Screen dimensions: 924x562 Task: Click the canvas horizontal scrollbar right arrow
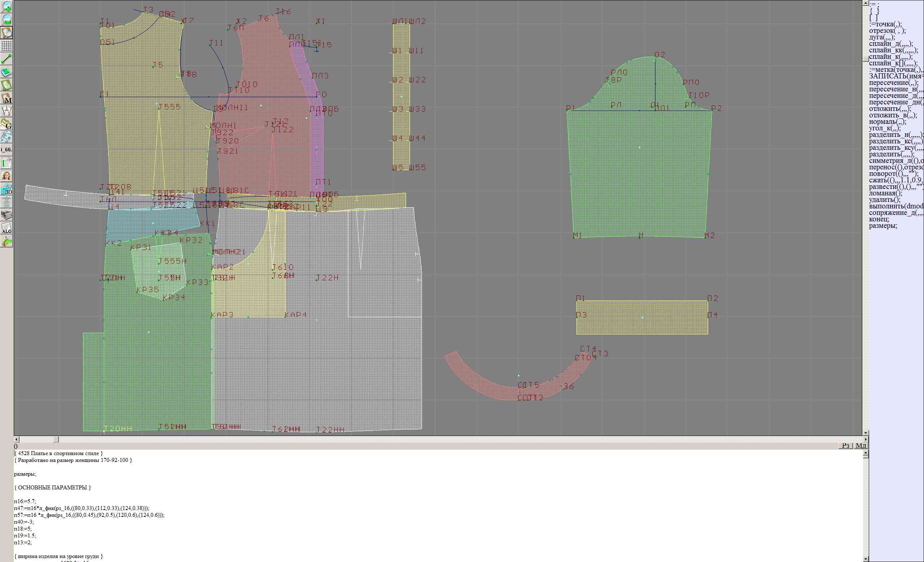(866, 439)
